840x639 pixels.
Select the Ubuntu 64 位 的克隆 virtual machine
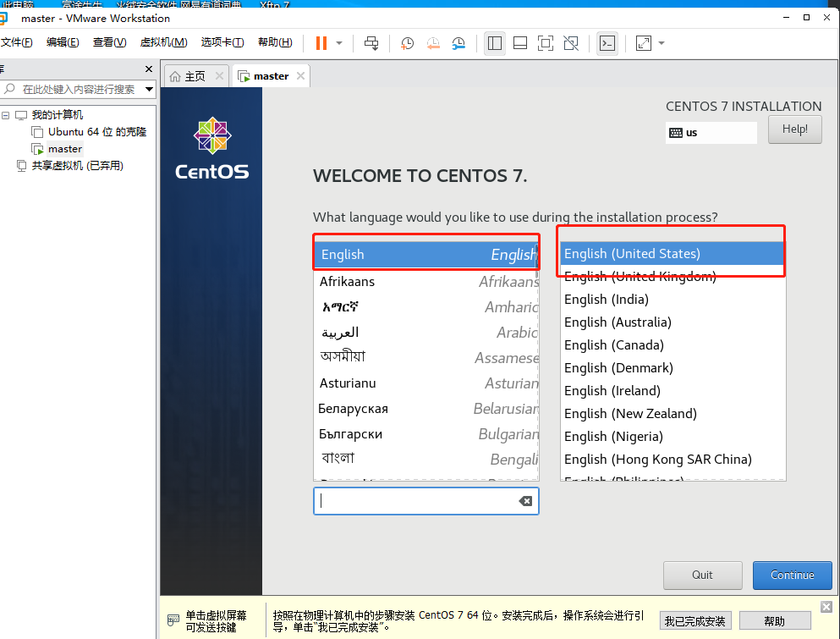(x=97, y=132)
